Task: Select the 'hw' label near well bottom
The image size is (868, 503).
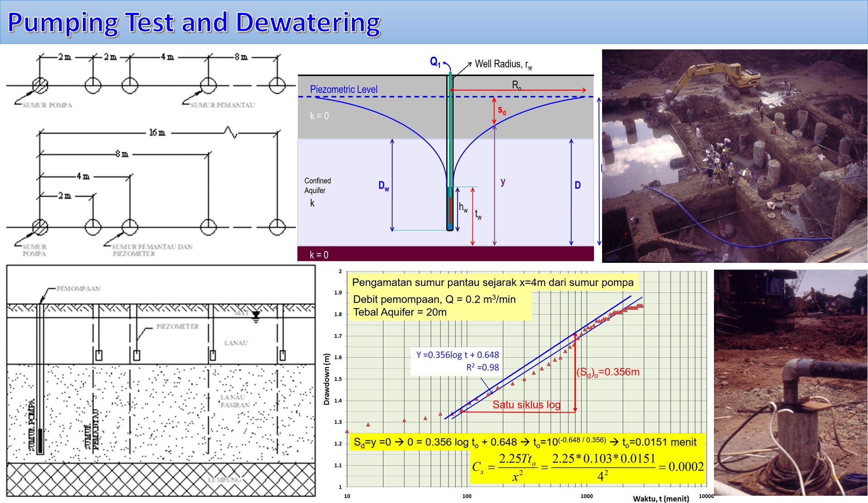Action: pyautogui.click(x=463, y=208)
